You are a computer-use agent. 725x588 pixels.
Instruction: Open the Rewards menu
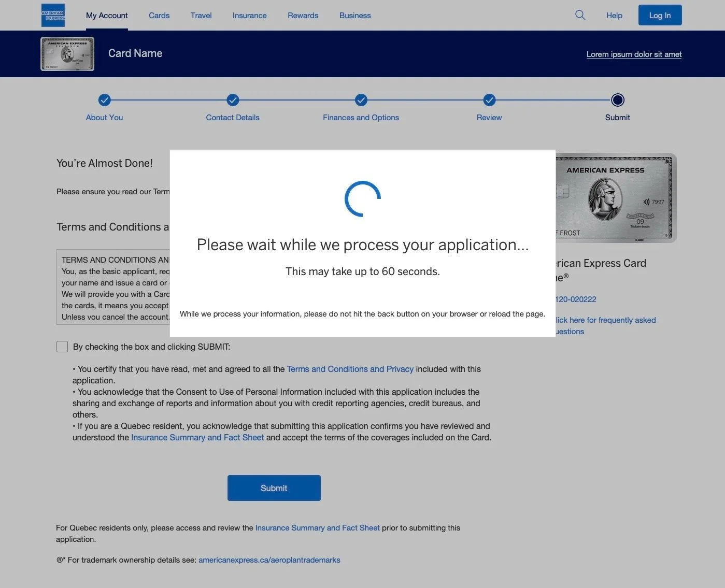(303, 16)
